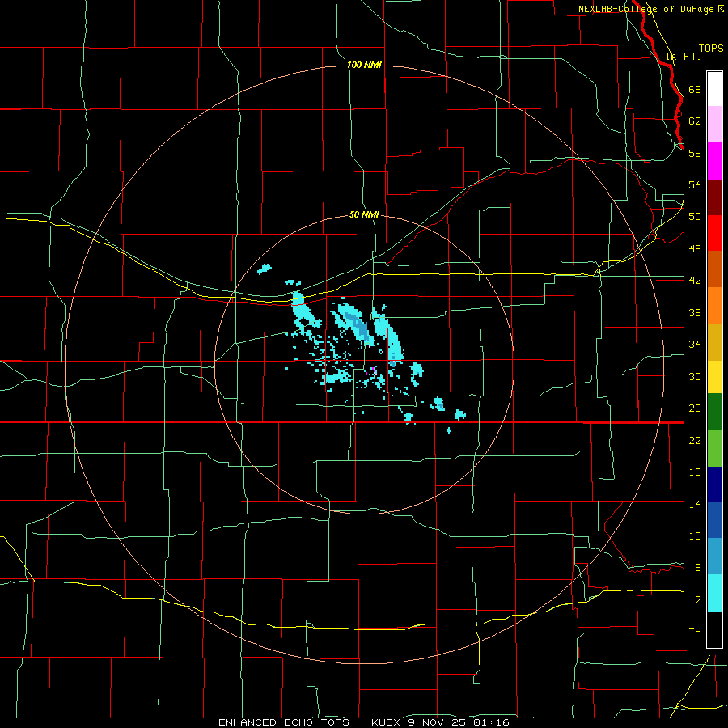
Task: Click the 50 value on the color scale
Action: pyautogui.click(x=695, y=216)
